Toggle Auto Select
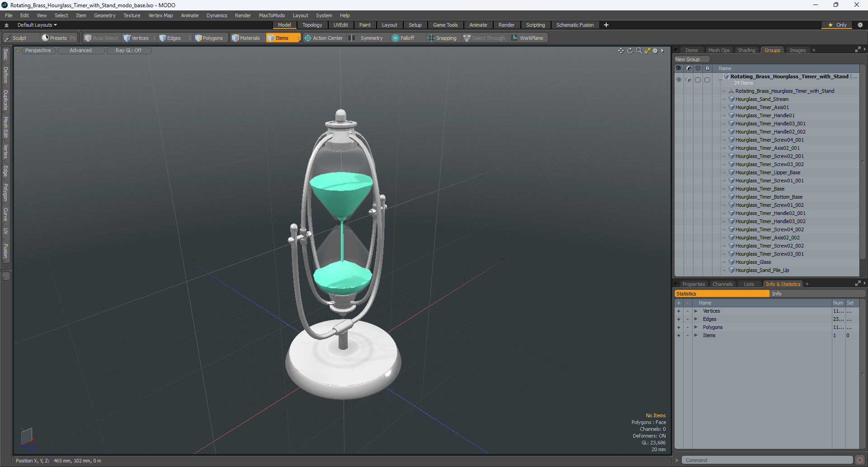The width and height of the screenshot is (868, 467). 101,38
